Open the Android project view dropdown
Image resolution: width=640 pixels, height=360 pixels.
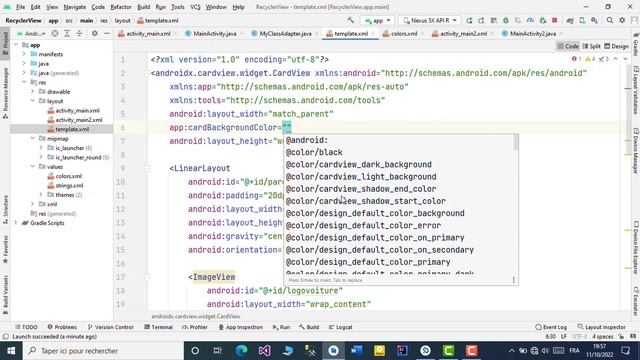coord(31,33)
